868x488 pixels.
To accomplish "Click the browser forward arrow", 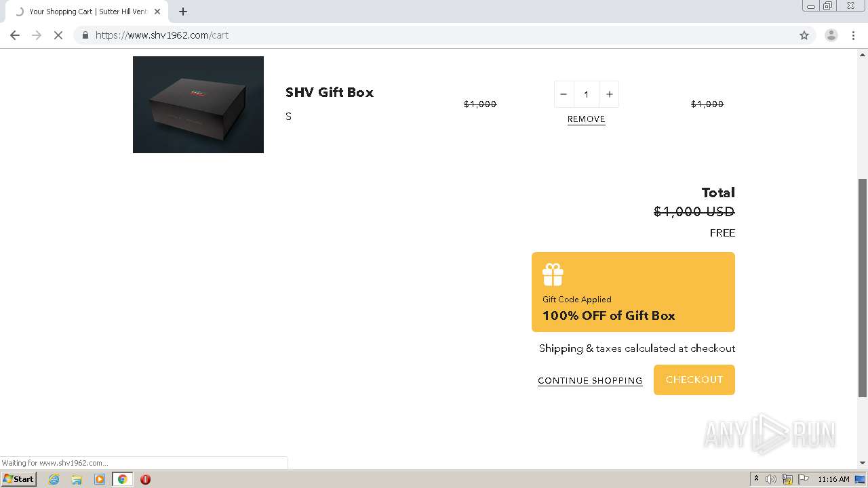I will [x=37, y=35].
